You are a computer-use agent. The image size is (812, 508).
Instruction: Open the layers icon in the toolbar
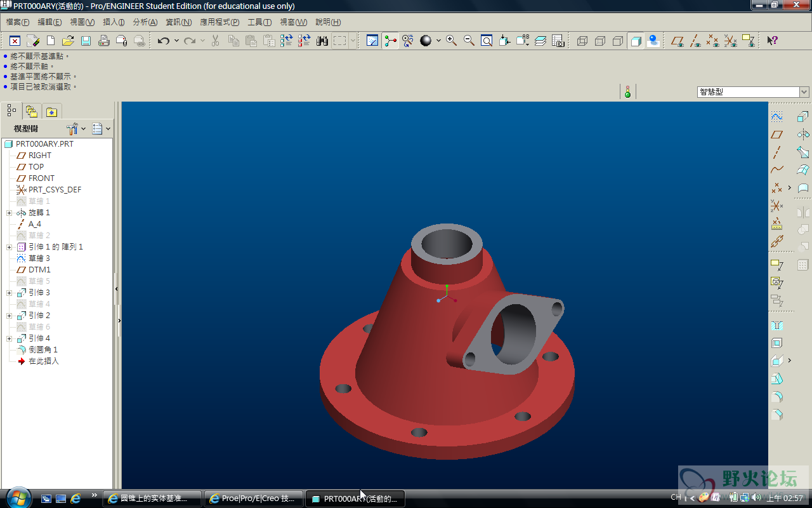coord(540,41)
